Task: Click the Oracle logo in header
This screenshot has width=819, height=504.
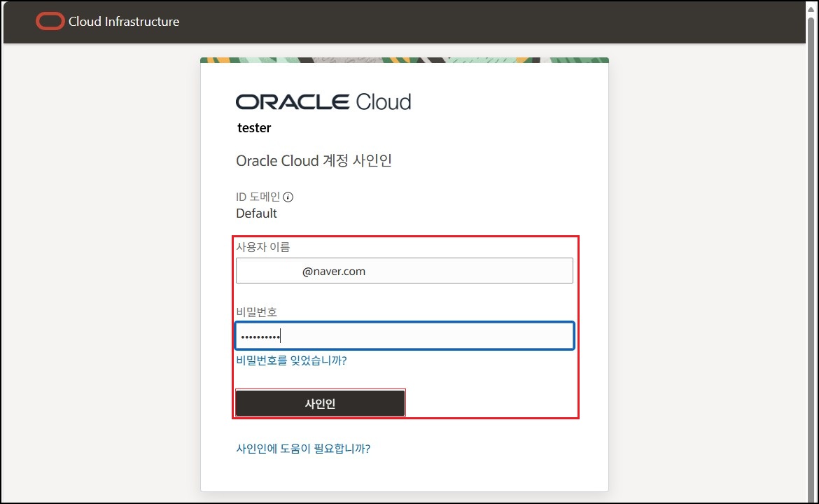Action: tap(50, 22)
